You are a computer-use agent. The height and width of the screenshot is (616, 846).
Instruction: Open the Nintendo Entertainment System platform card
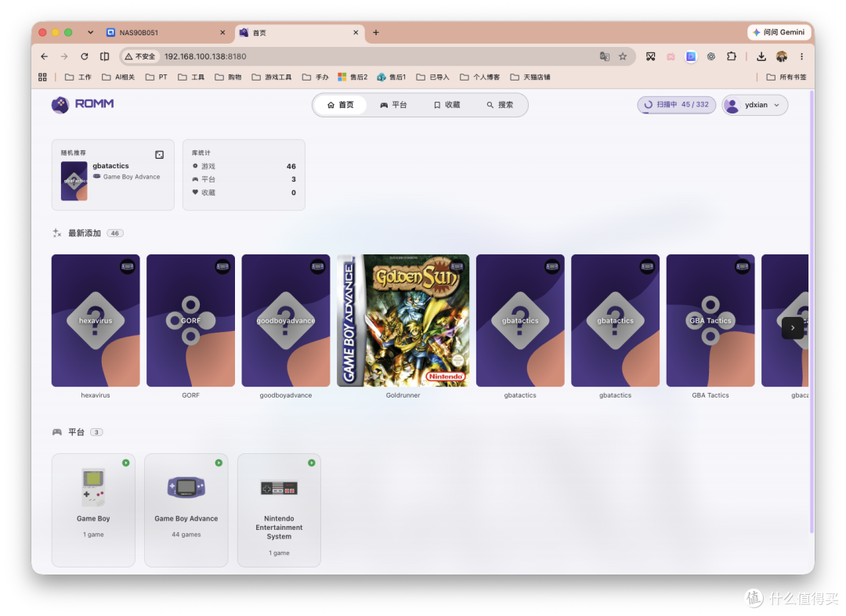coord(279,510)
